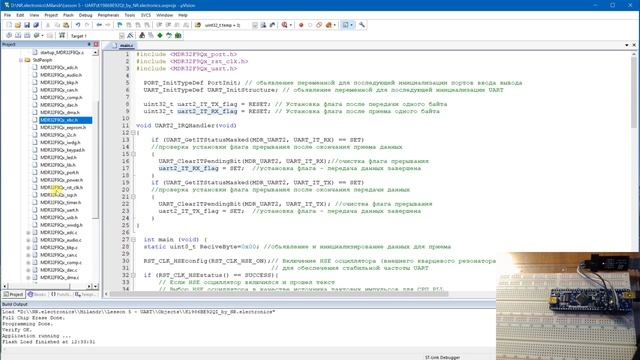This screenshot has width=640, height=360.
Task: Close the Project panel with red X
Action: pyautogui.click(x=96, y=44)
